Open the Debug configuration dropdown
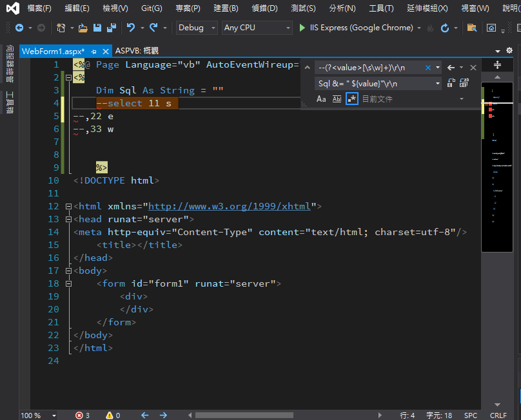The height and width of the screenshot is (420, 521). point(195,28)
